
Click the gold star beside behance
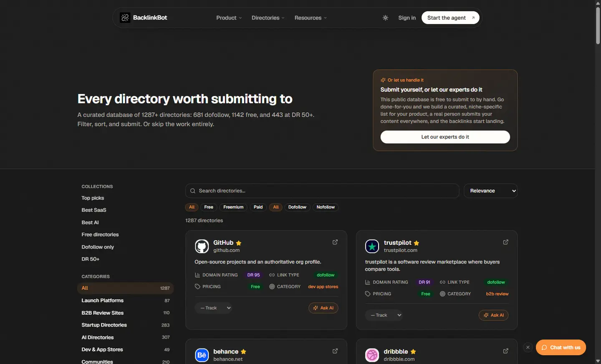[x=243, y=352]
